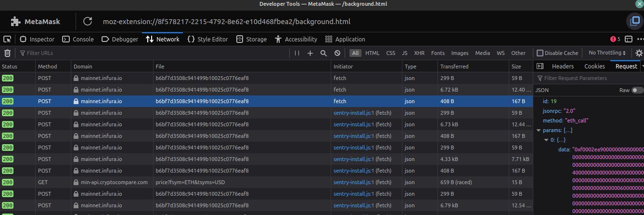Open the Style Editor panel
Viewport: 644px width, 215px height.
pos(207,39)
